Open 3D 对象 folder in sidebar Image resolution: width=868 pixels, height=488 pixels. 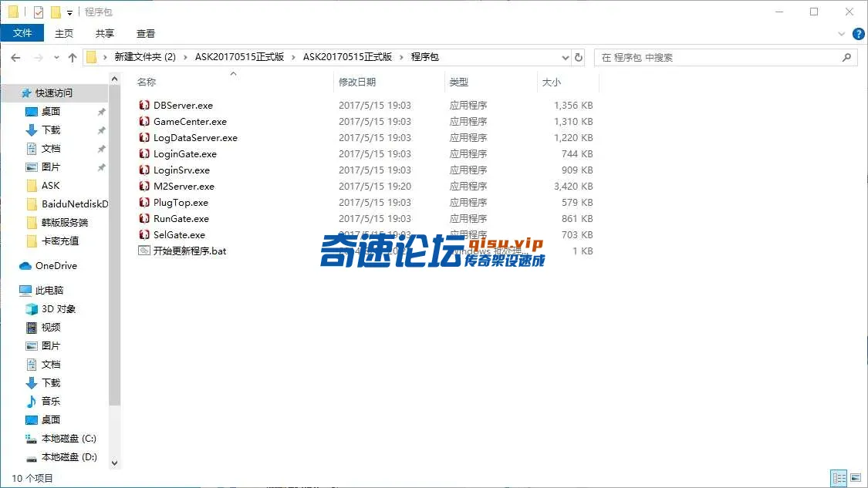(50, 308)
